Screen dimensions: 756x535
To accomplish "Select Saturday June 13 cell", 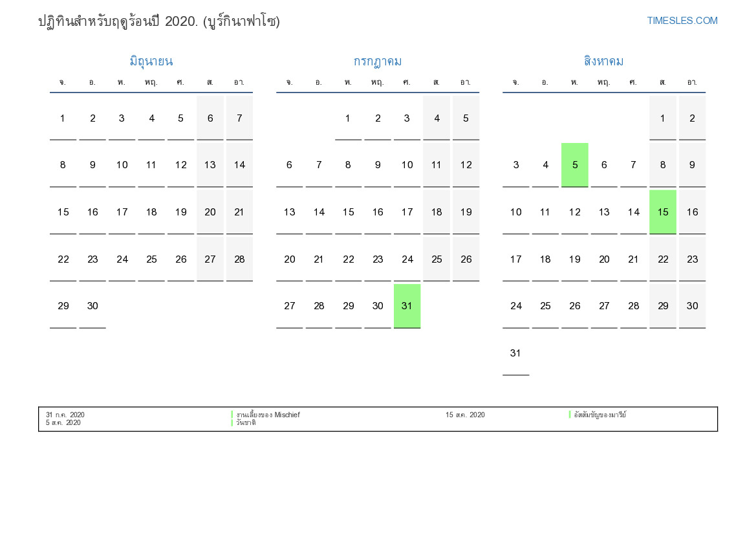I will [x=210, y=165].
